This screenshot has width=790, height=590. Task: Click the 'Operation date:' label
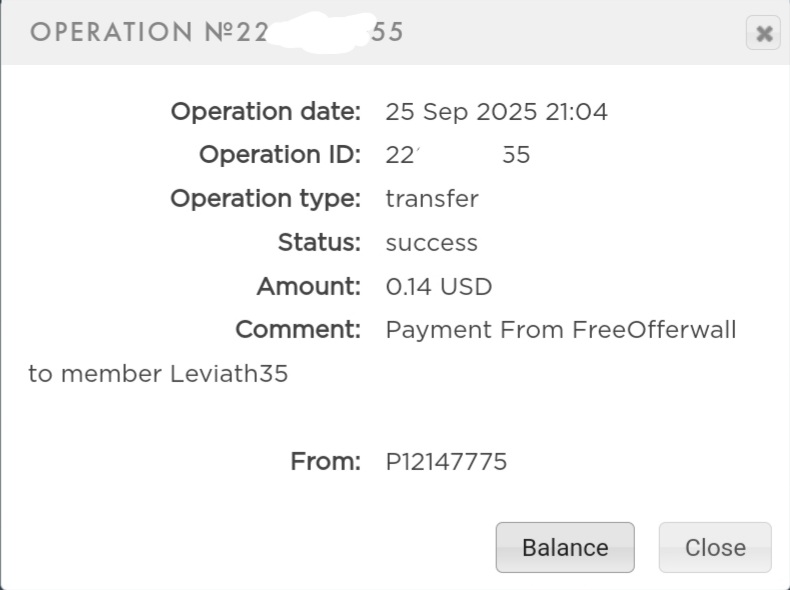265,112
